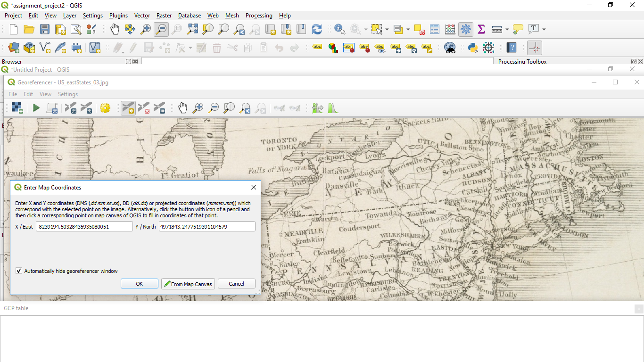This screenshot has width=644, height=362.
Task: Uncheck Automatically hide georeferencer window
Action: pos(19,271)
